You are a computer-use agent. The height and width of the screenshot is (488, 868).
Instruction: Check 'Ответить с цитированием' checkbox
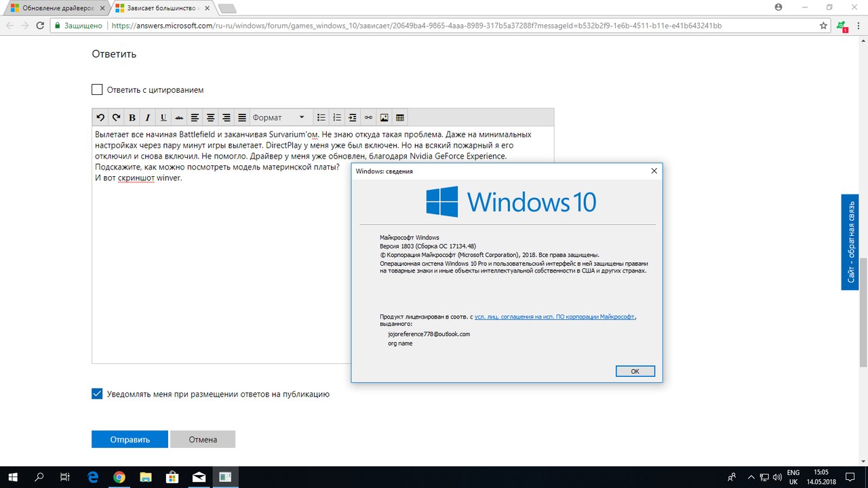[97, 89]
